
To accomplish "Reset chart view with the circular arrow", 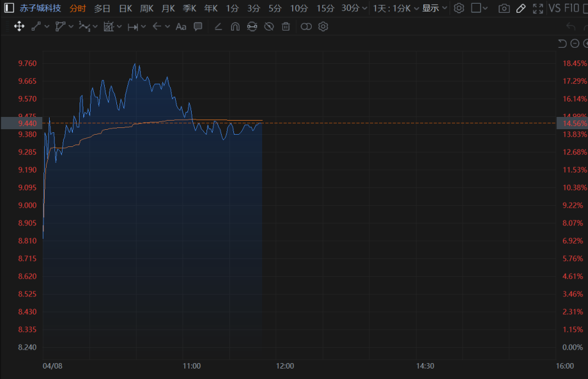I will coord(562,43).
